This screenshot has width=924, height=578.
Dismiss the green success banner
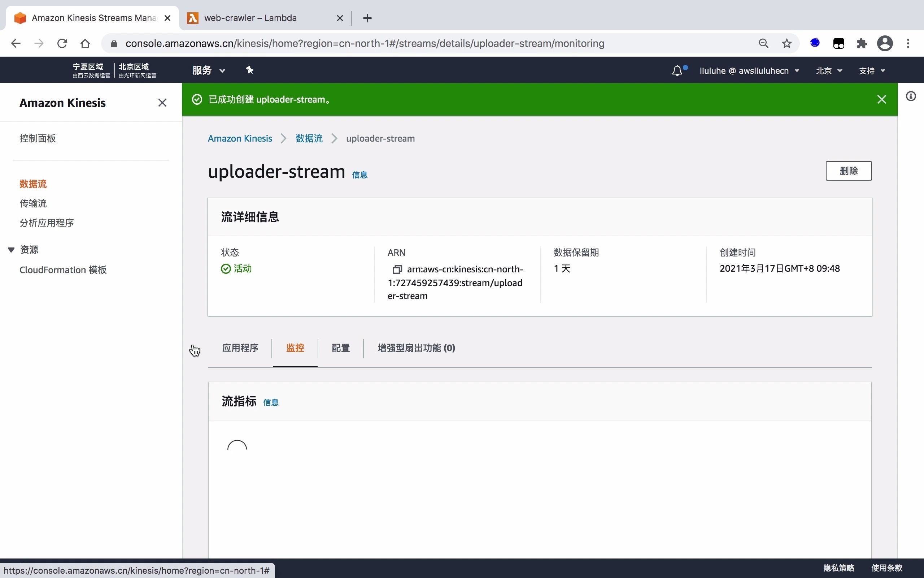(881, 99)
